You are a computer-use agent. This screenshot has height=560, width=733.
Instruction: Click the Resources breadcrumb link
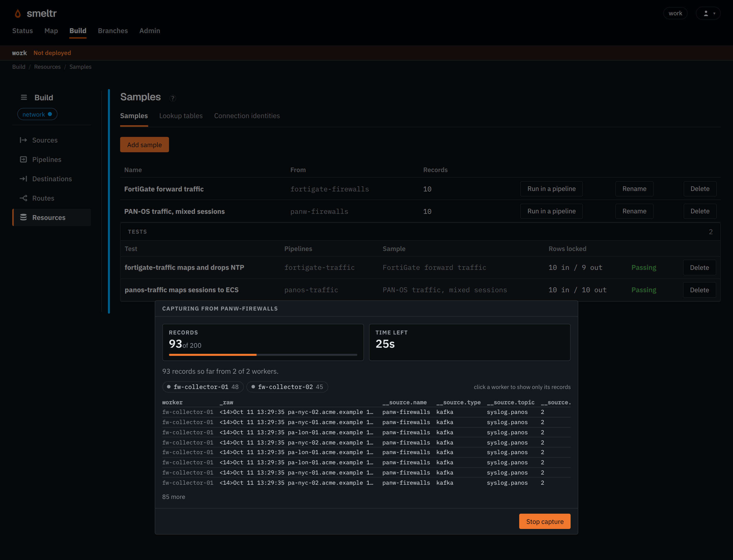point(47,67)
